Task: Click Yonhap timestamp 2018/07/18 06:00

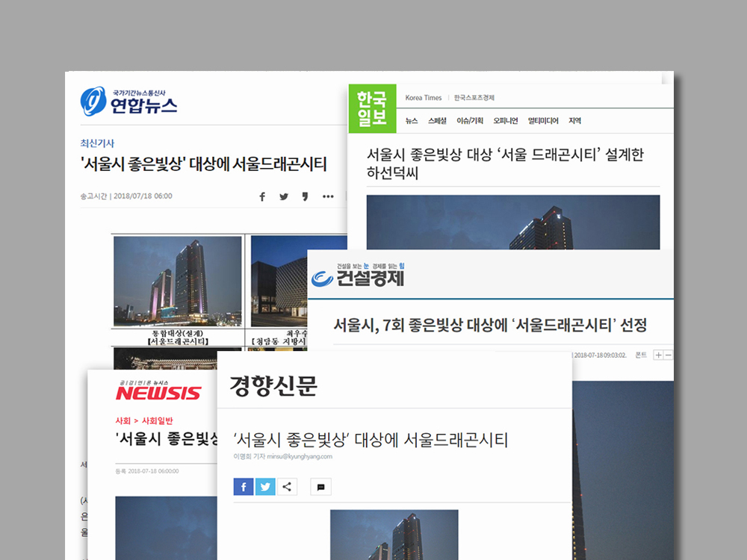Action: click(143, 196)
